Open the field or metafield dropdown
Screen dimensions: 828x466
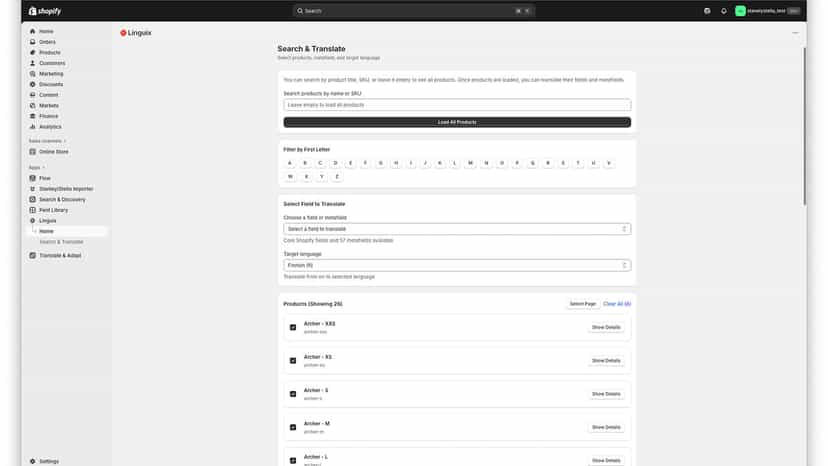point(457,229)
